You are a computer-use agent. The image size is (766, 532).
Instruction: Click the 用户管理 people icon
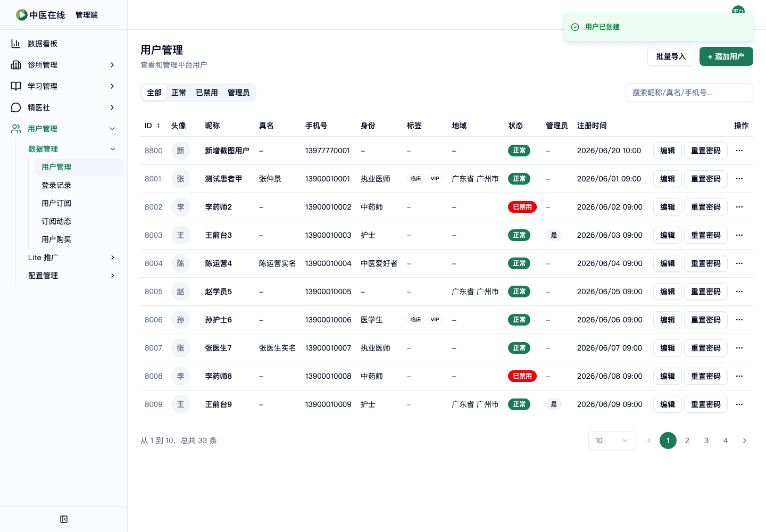point(16,129)
